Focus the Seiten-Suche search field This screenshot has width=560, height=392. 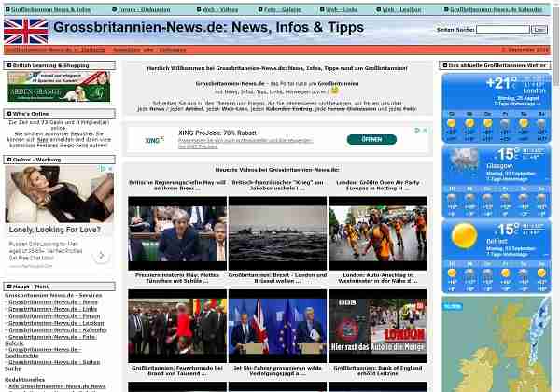pos(503,30)
